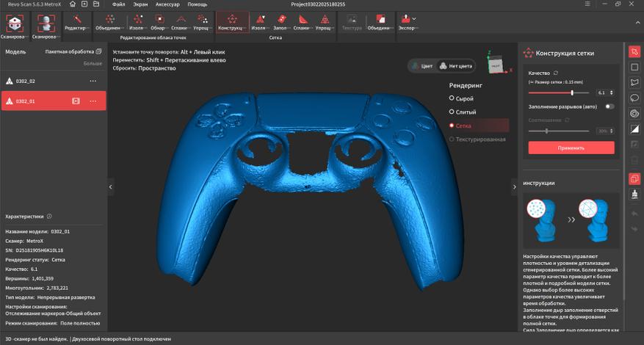Viewport: 644px width, 345px height.
Task: Click the highlighted copy-layers icon in sidebar
Action: pyautogui.click(x=634, y=179)
